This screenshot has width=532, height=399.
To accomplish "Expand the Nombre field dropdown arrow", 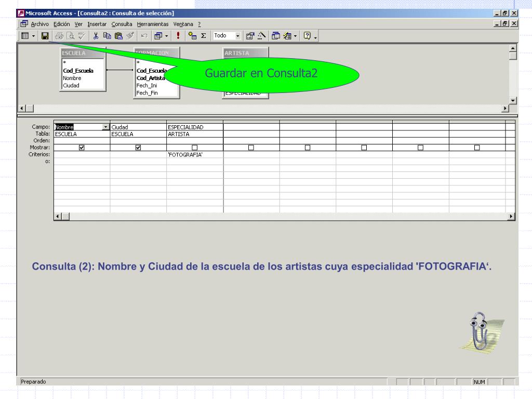I will click(106, 127).
